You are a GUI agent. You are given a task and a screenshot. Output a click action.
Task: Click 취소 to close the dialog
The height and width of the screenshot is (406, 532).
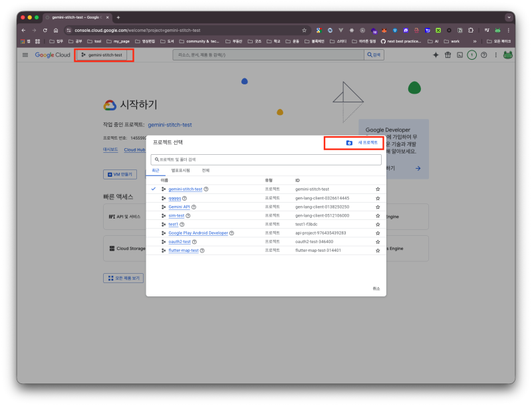[x=376, y=288]
